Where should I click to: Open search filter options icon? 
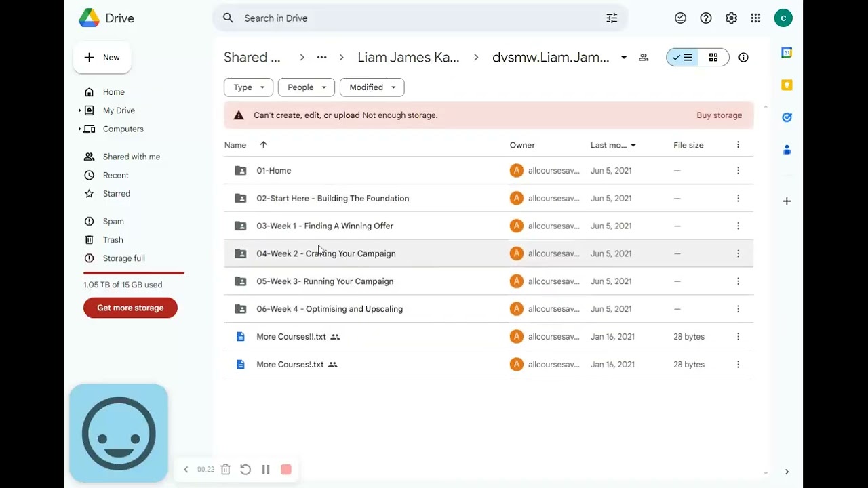tap(612, 18)
